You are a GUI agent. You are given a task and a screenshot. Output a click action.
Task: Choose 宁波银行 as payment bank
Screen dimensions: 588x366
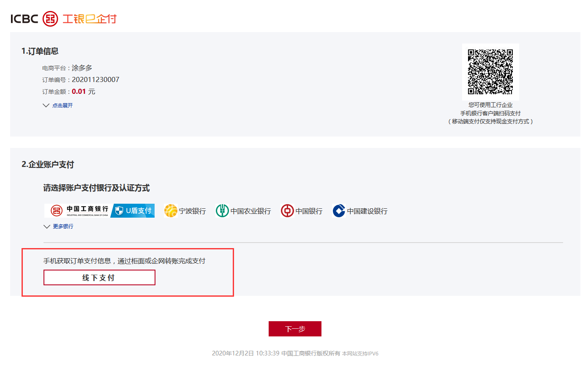(185, 210)
